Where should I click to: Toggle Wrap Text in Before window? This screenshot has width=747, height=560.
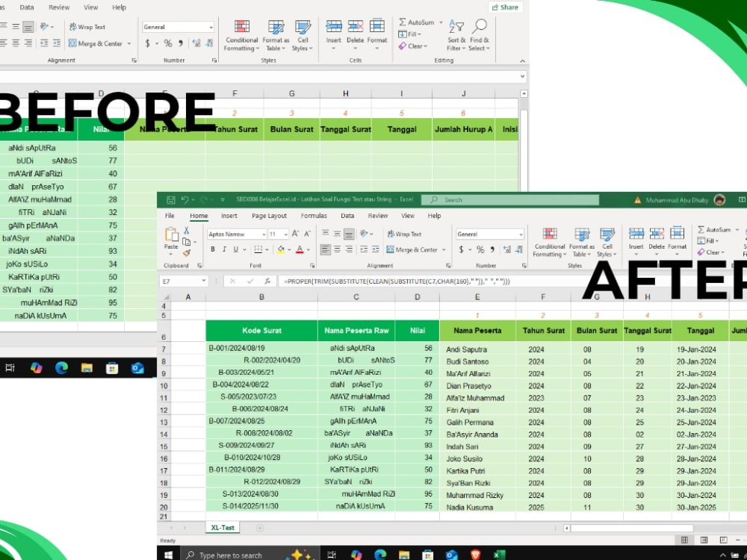[87, 27]
